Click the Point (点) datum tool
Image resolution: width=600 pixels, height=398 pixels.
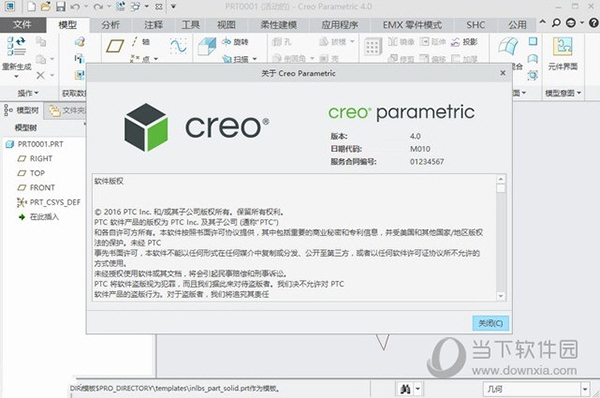pos(140,59)
